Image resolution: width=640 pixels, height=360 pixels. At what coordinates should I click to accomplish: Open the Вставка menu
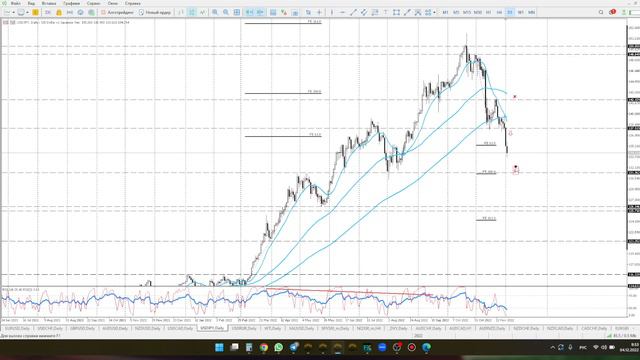(49, 3)
